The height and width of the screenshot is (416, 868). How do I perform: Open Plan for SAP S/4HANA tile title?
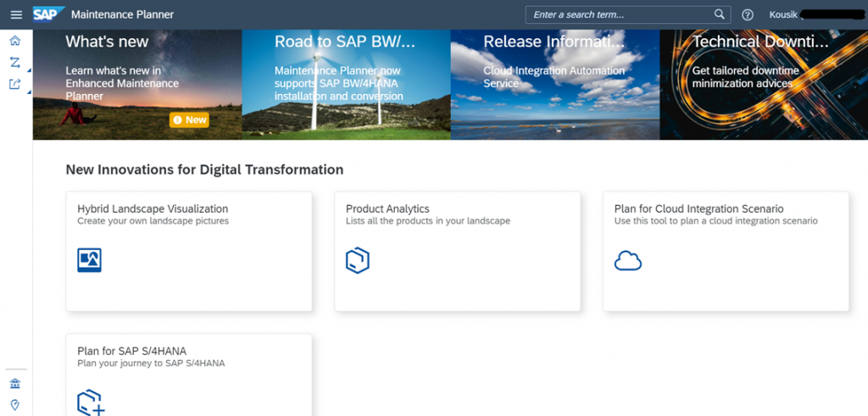(131, 351)
